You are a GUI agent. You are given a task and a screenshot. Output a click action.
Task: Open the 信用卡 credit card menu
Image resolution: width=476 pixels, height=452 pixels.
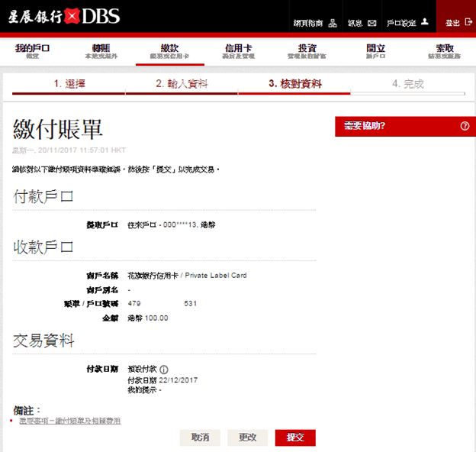point(238,51)
